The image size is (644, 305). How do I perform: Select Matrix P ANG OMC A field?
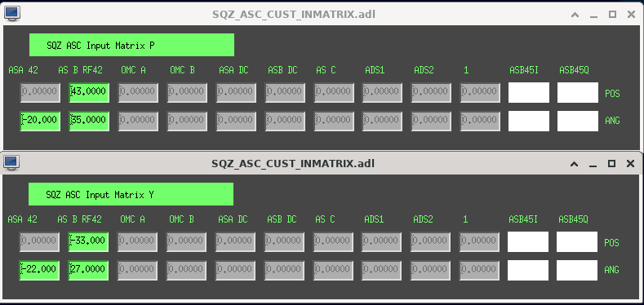(139, 121)
